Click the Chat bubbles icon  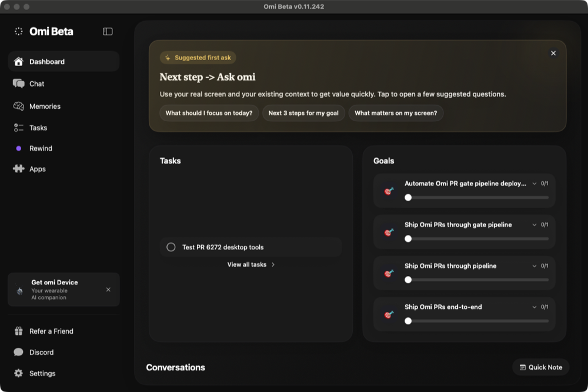18,84
